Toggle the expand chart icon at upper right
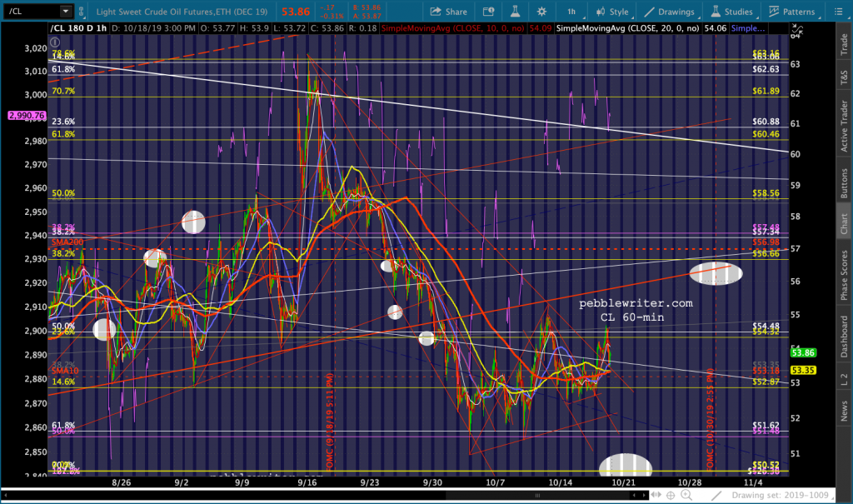This screenshot has width=853, height=504. [x=797, y=29]
